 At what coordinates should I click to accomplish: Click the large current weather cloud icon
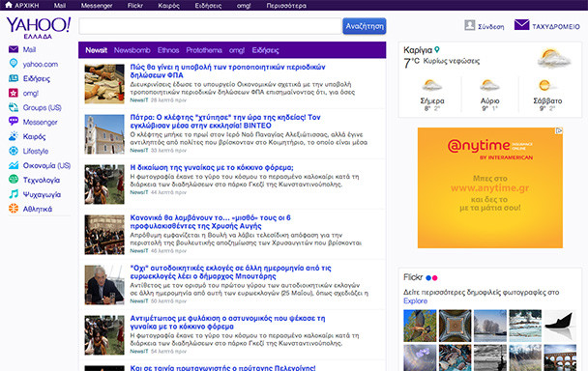tap(554, 59)
